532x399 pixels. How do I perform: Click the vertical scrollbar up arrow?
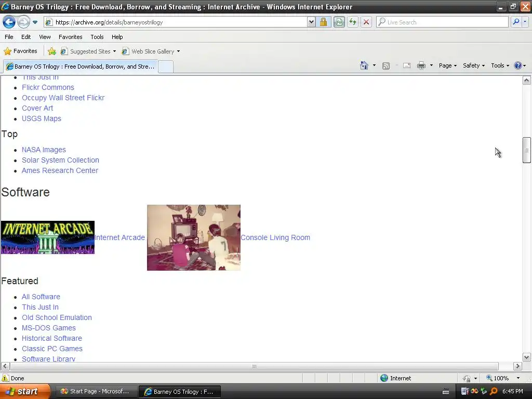click(526, 81)
